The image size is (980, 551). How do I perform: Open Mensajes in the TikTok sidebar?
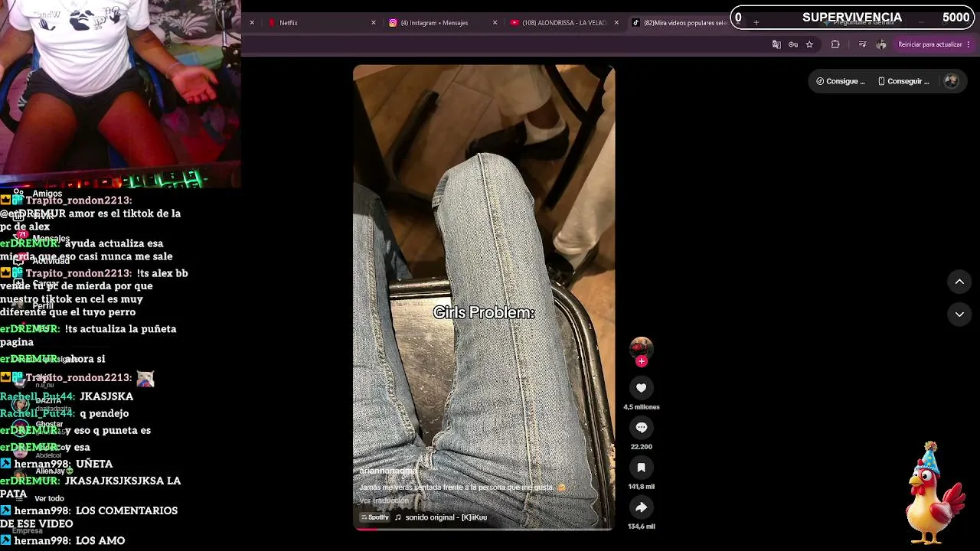(x=42, y=238)
